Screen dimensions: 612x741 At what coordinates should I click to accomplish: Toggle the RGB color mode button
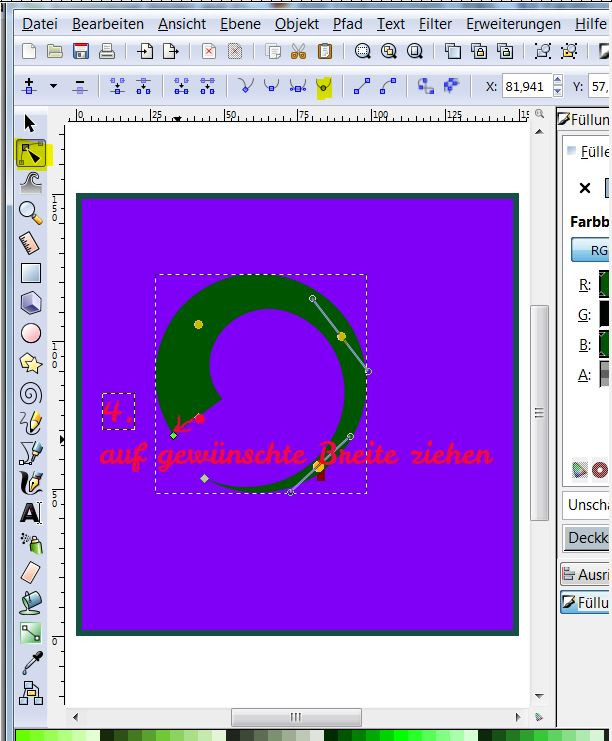pyautogui.click(x=591, y=250)
